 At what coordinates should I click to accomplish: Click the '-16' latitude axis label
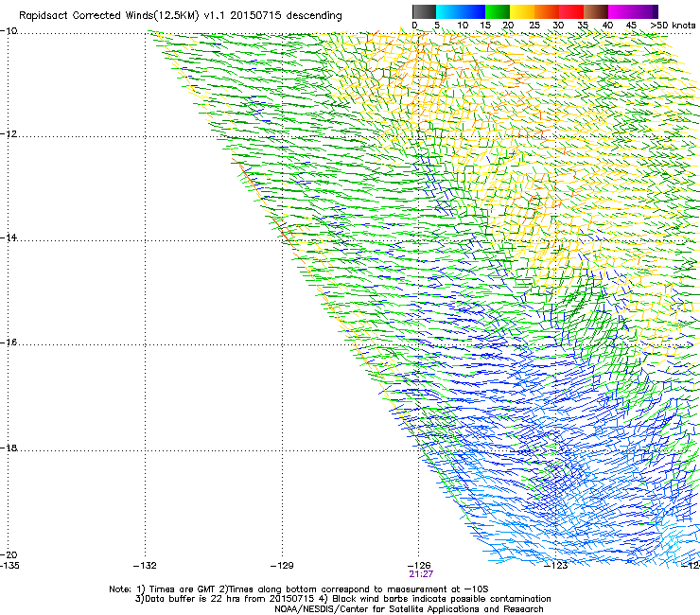[9, 343]
